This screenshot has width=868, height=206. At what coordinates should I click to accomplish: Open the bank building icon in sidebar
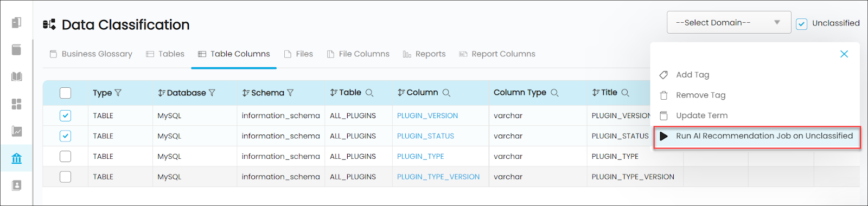(x=17, y=158)
